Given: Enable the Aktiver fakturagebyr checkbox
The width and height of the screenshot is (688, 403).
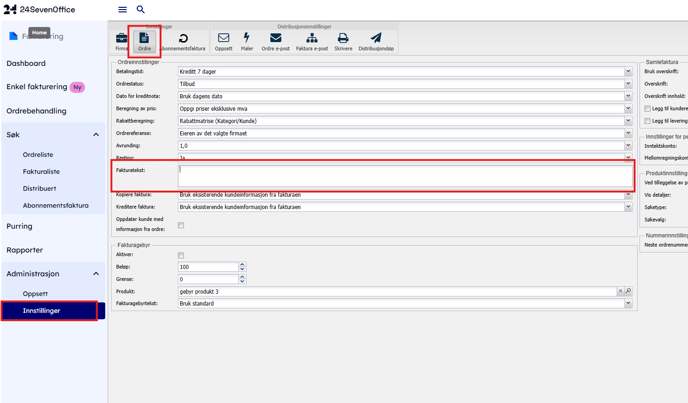Looking at the screenshot, I should 181,255.
